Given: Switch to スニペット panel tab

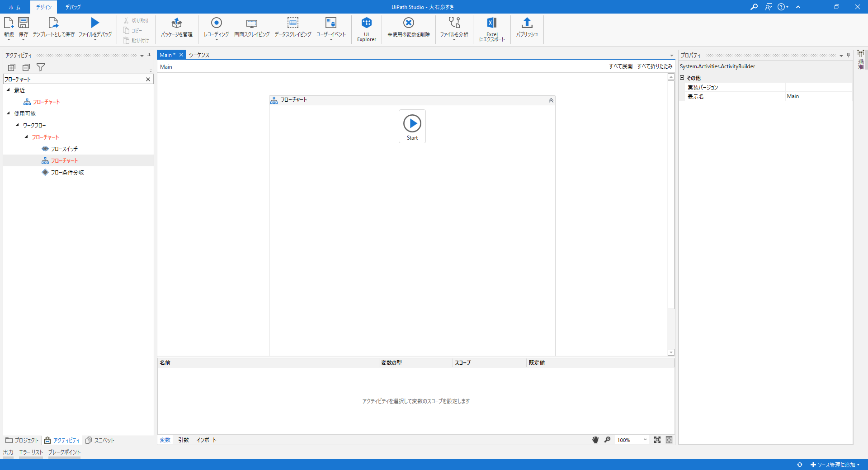Looking at the screenshot, I should pos(100,440).
